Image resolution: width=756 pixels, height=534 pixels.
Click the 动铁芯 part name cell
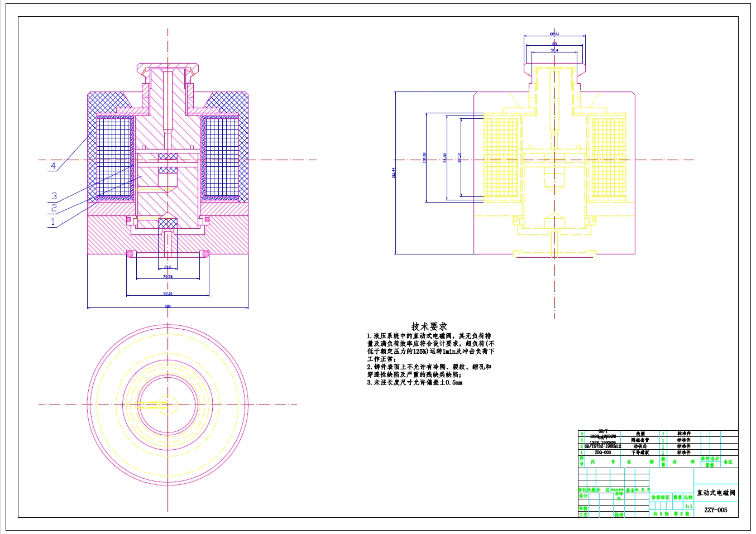640,446
